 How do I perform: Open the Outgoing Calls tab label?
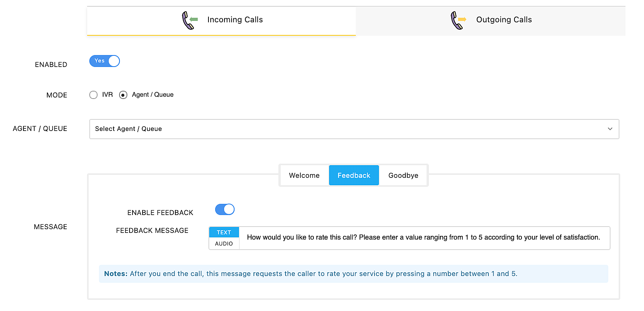point(504,20)
